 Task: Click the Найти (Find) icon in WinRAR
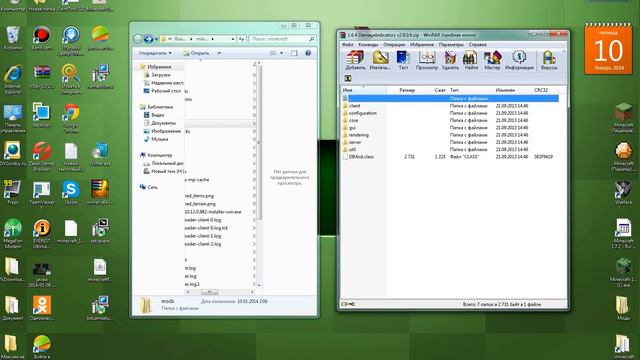point(471,60)
